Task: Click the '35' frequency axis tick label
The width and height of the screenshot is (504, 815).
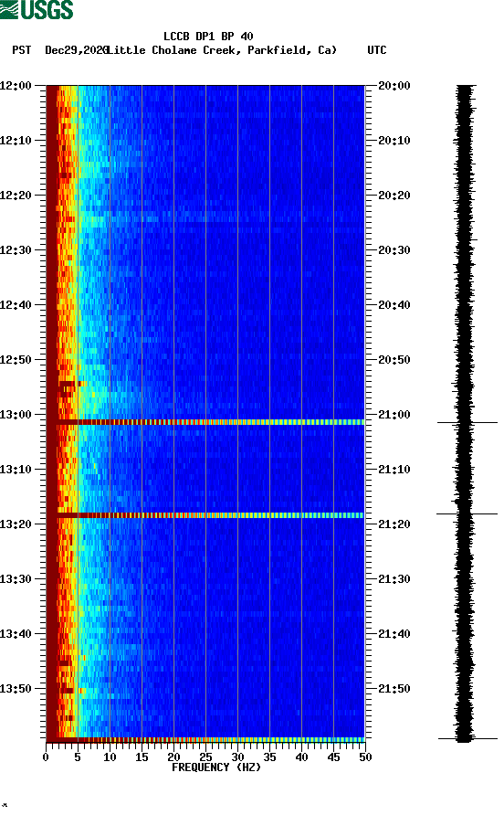Action: [269, 757]
